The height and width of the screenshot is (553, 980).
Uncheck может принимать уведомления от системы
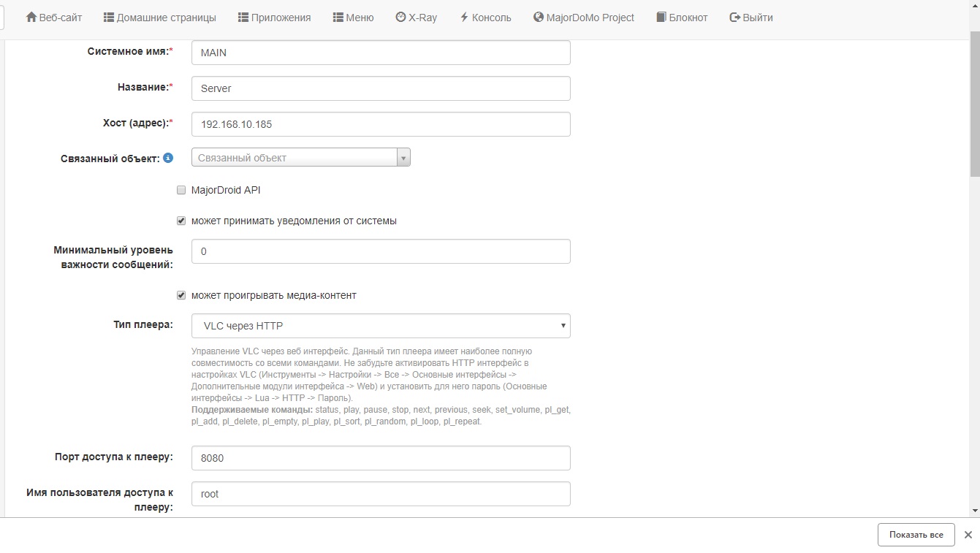click(x=181, y=221)
